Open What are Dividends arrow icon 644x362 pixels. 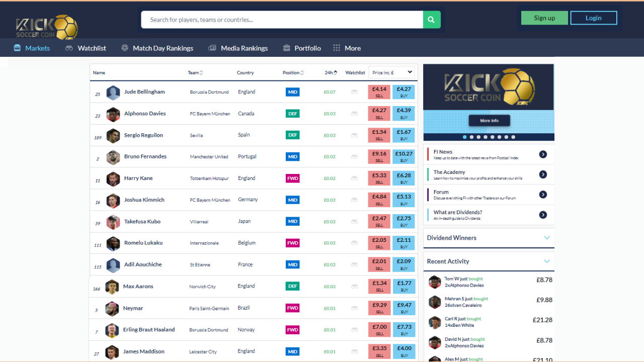point(543,215)
